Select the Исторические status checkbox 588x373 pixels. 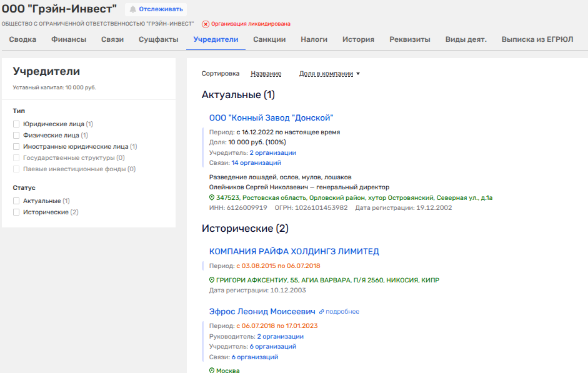[x=17, y=212]
